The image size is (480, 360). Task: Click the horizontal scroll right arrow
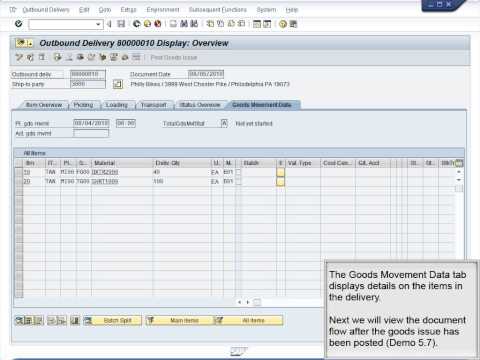click(248, 302)
